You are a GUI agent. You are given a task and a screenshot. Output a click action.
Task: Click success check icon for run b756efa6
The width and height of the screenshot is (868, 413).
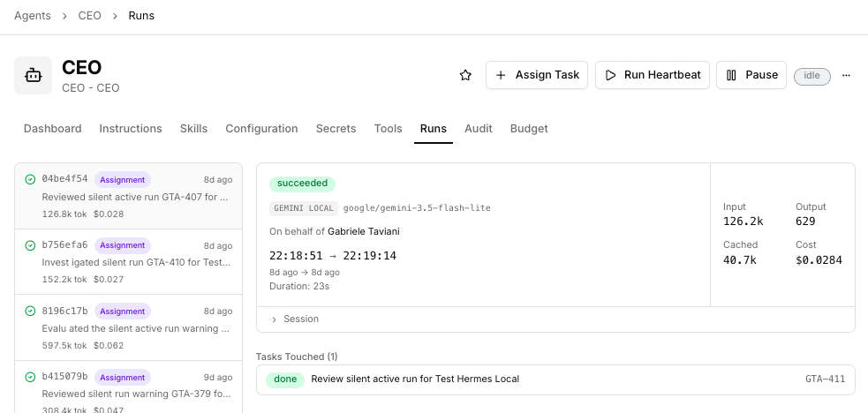30,245
